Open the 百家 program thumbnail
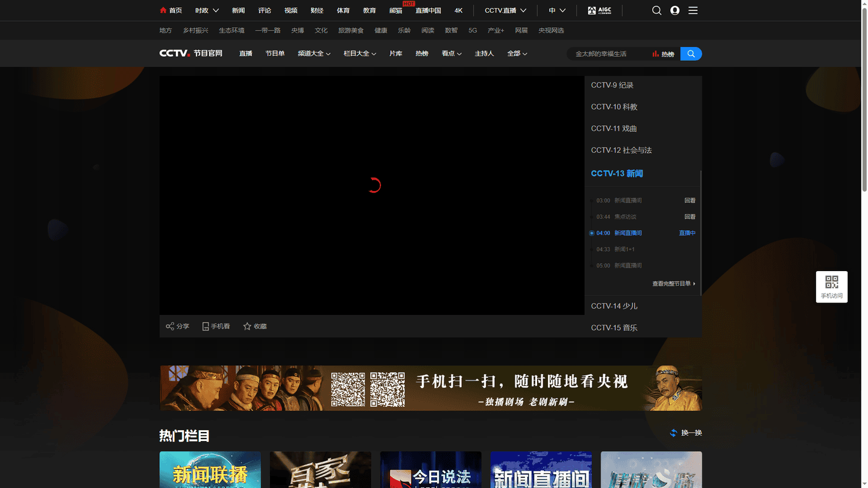The width and height of the screenshot is (868, 488). (320, 470)
